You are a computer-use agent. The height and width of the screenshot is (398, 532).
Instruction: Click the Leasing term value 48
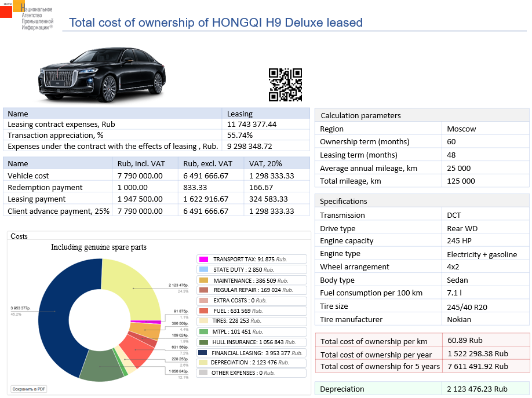pyautogui.click(x=451, y=155)
